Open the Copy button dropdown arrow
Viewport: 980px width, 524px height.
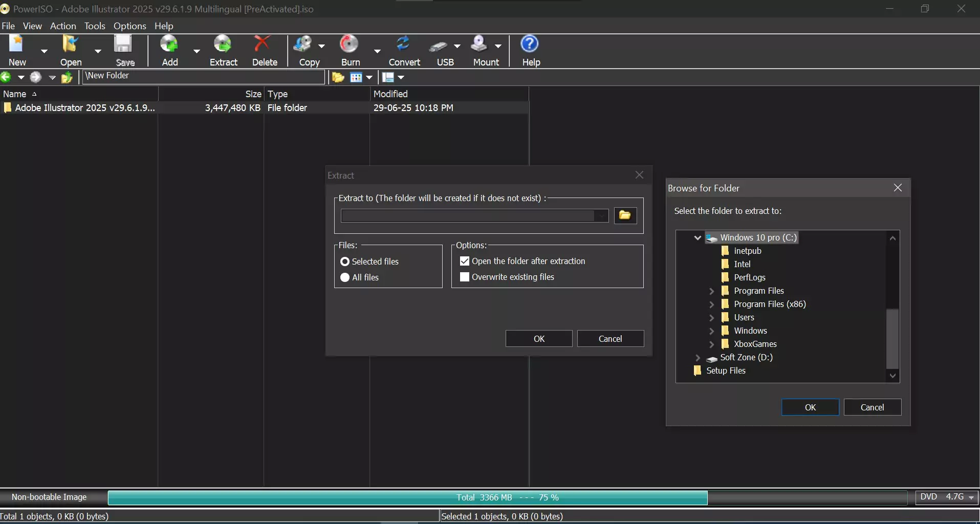pyautogui.click(x=321, y=46)
